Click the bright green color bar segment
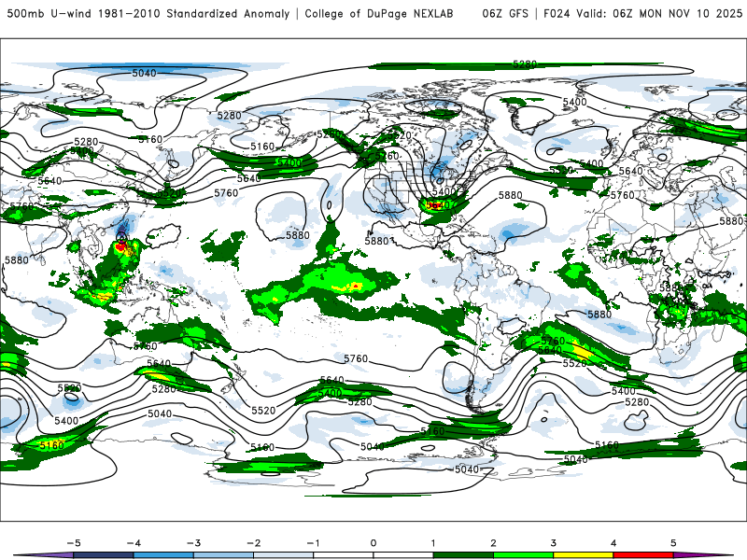The image size is (747, 560). coord(524,555)
